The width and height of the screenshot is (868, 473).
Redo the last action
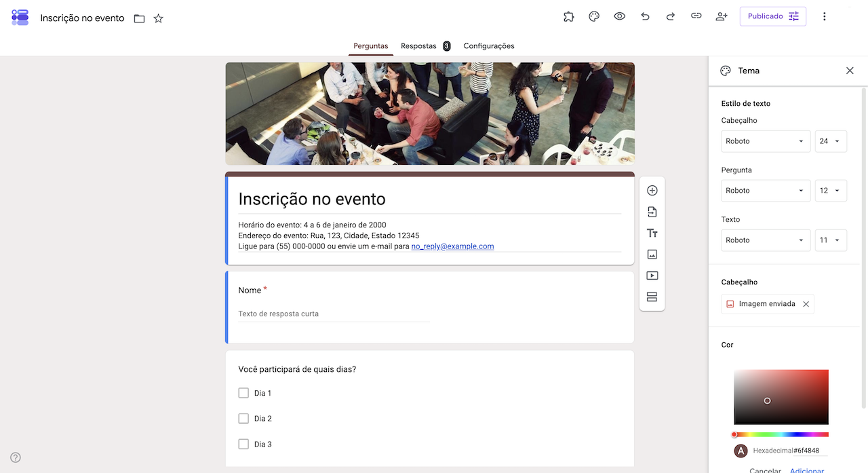click(x=671, y=16)
